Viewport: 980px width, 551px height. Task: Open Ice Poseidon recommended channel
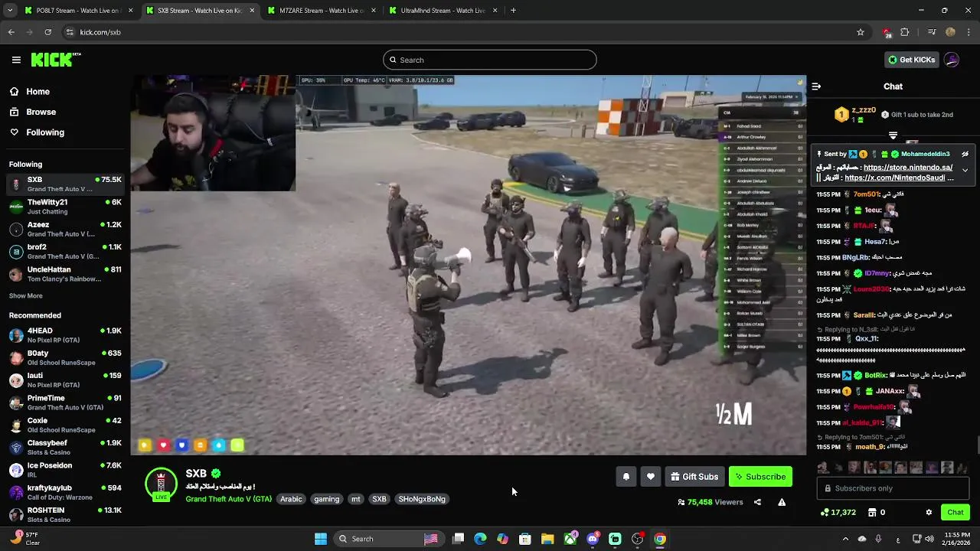tap(65, 470)
